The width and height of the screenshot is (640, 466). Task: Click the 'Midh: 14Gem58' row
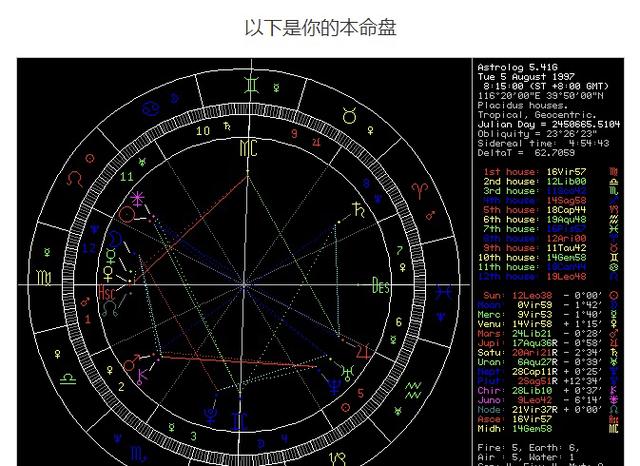tap(548, 429)
